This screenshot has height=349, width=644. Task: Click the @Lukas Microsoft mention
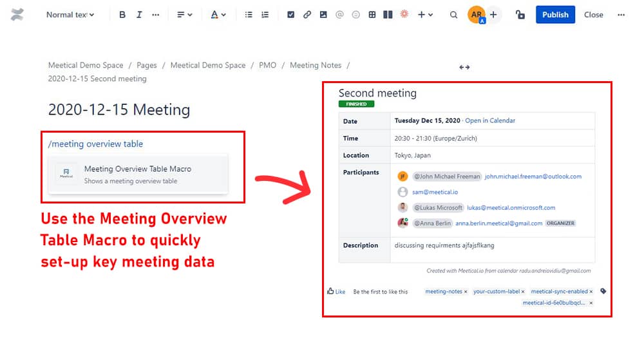click(x=438, y=208)
